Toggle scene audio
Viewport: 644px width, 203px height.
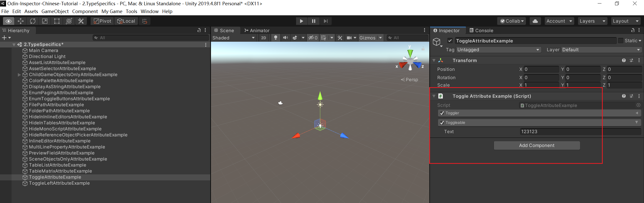click(x=285, y=38)
